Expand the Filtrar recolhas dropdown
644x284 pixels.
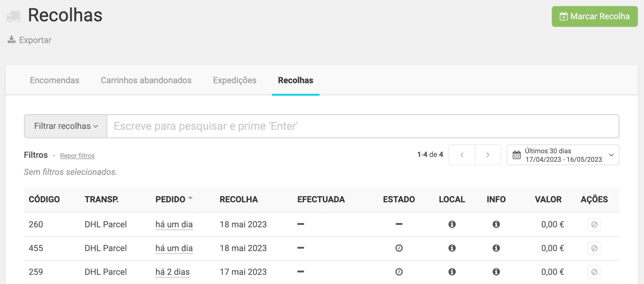(x=66, y=126)
